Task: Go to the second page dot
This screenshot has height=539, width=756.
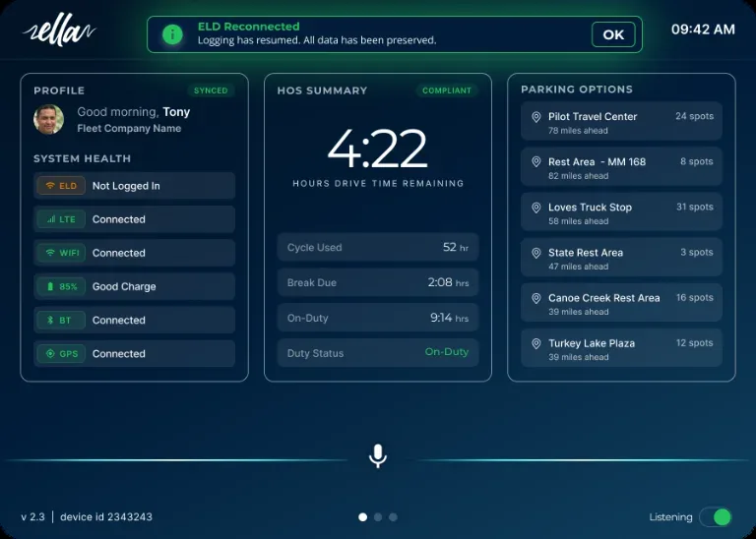Action: 378,517
